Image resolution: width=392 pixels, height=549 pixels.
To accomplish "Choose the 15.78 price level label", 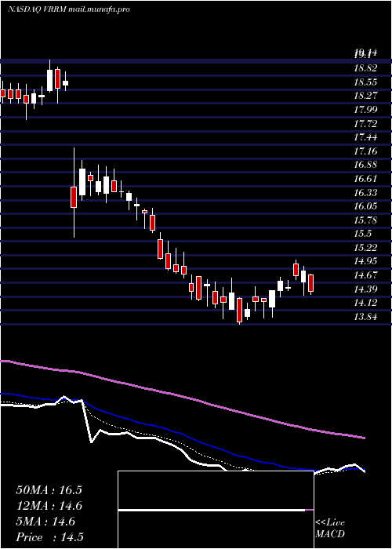I will point(366,220).
